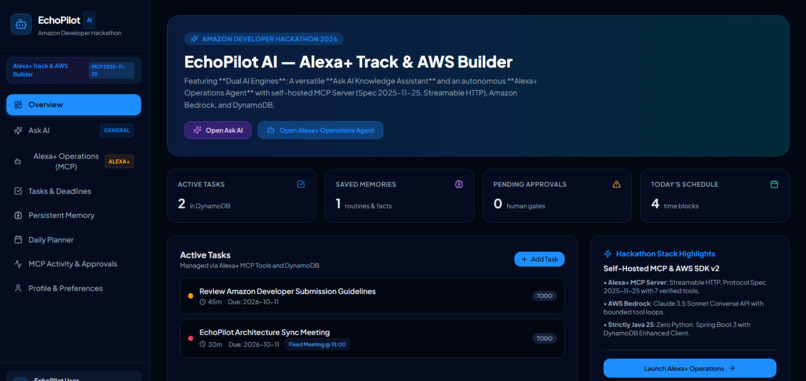This screenshot has width=806, height=381.
Task: Click Alexa+ Track & AWS Builder sidebar label
Action: pos(41,70)
